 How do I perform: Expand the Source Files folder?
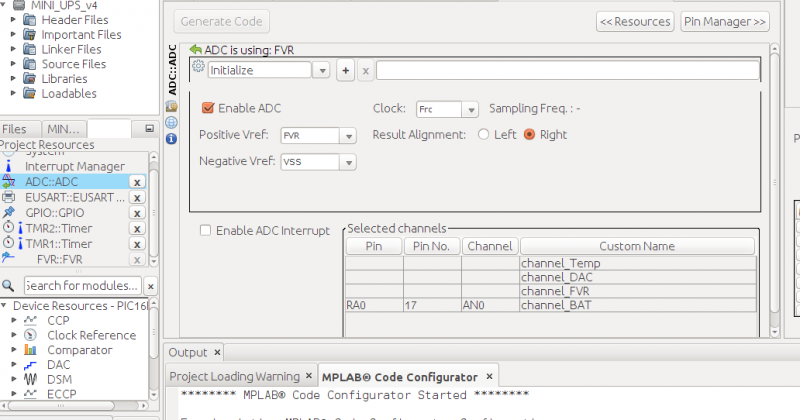coord(13,64)
